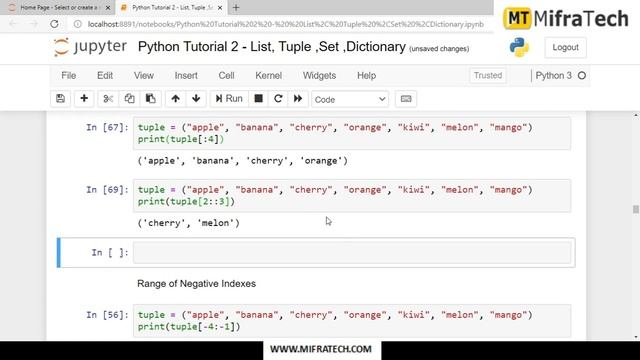Open the Edit menu
This screenshot has width=640, height=360.
[x=105, y=76]
